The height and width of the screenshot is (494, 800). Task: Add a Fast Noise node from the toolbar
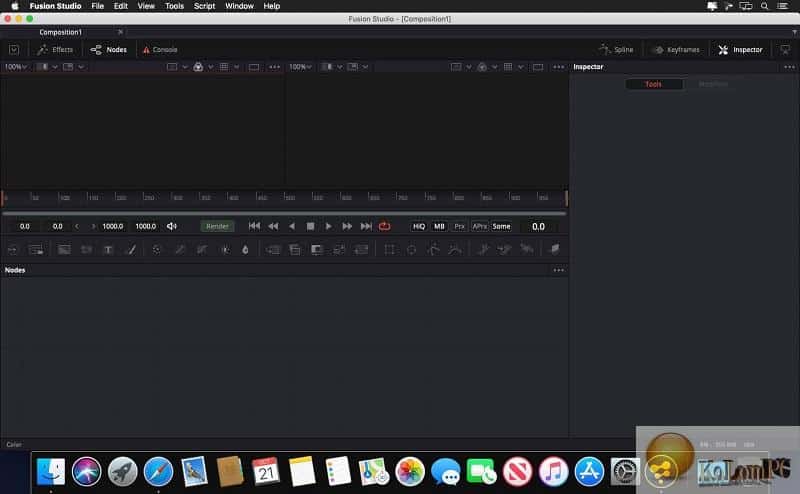[x=87, y=250]
